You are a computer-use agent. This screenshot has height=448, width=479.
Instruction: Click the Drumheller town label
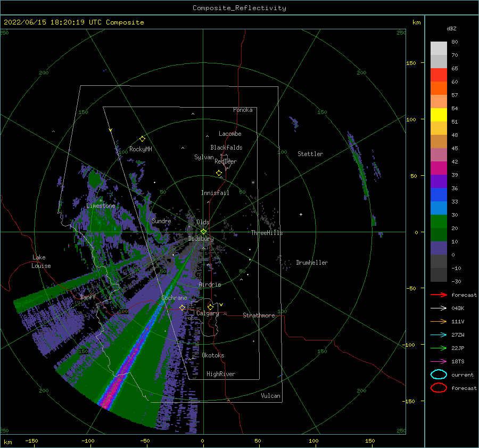[312, 263]
